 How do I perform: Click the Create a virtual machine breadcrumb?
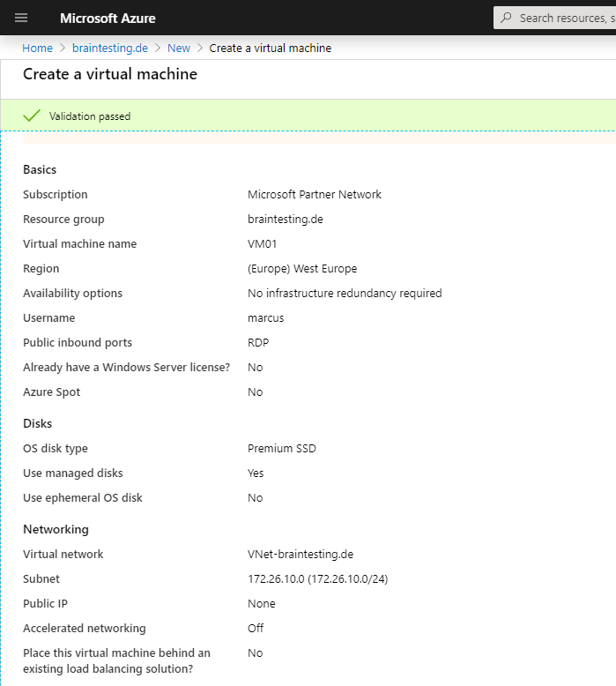pos(271,48)
